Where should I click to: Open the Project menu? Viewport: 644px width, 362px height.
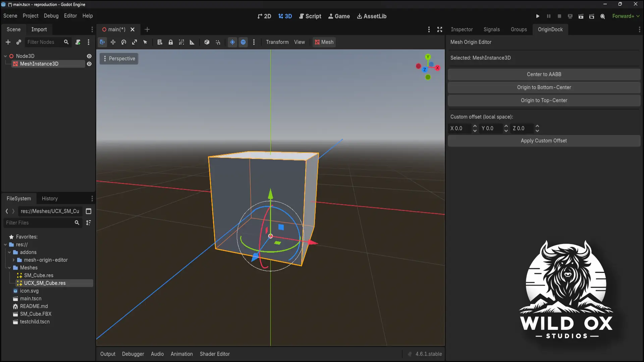pyautogui.click(x=31, y=16)
